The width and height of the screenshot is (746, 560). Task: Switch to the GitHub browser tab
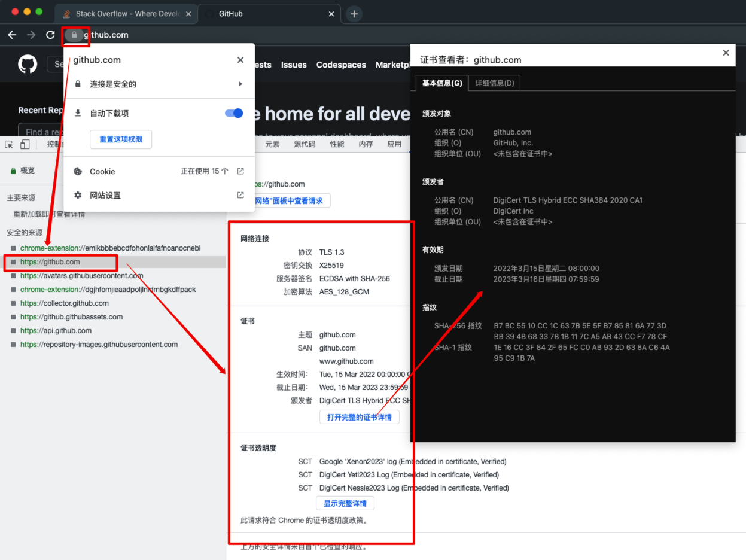coord(268,14)
